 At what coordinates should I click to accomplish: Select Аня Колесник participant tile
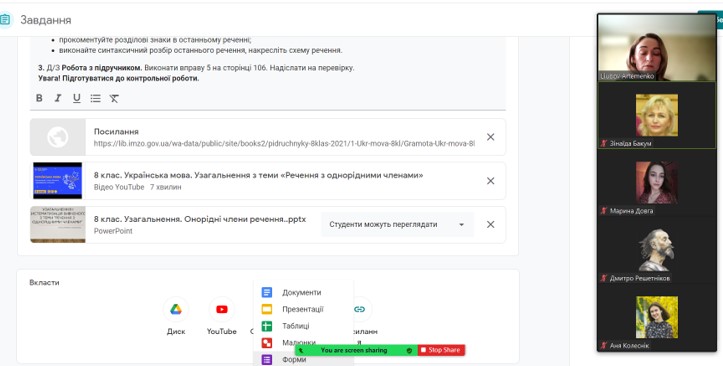point(657,317)
